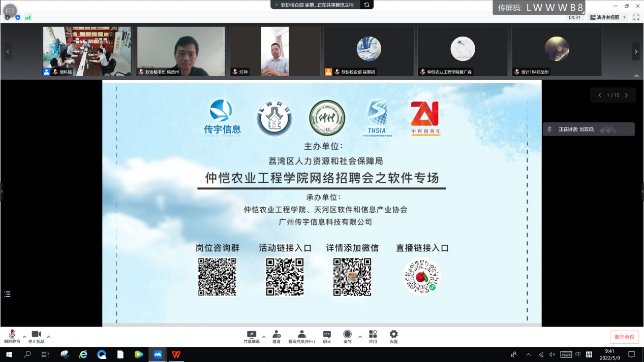Expand video options arrow next to 停止视频
The width and height of the screenshot is (644, 362).
[49, 337]
